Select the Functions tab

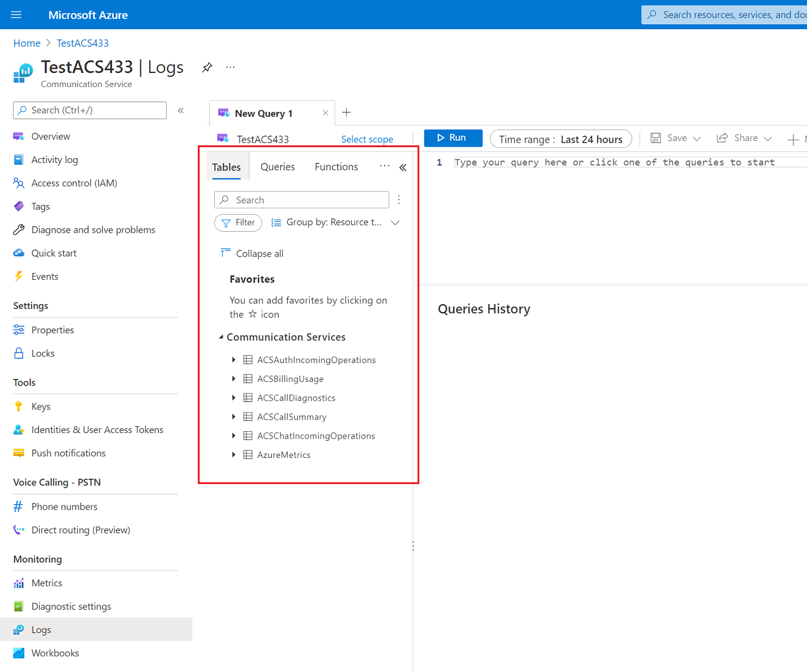336,166
